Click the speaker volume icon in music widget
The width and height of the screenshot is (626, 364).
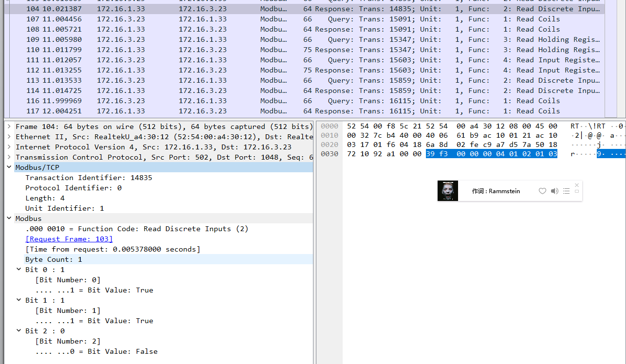554,191
